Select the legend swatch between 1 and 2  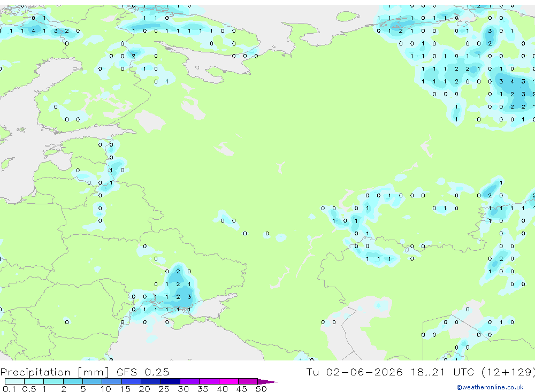[x=53, y=381]
